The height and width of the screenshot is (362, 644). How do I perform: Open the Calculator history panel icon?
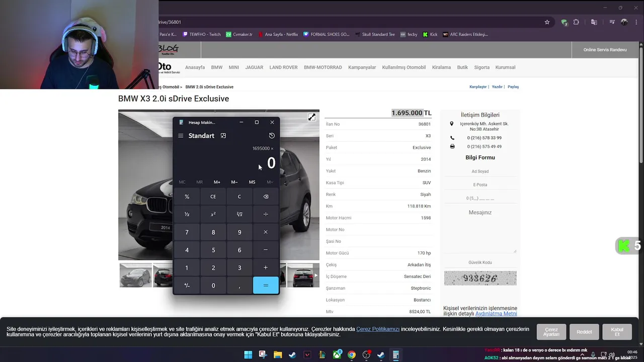[x=272, y=136]
